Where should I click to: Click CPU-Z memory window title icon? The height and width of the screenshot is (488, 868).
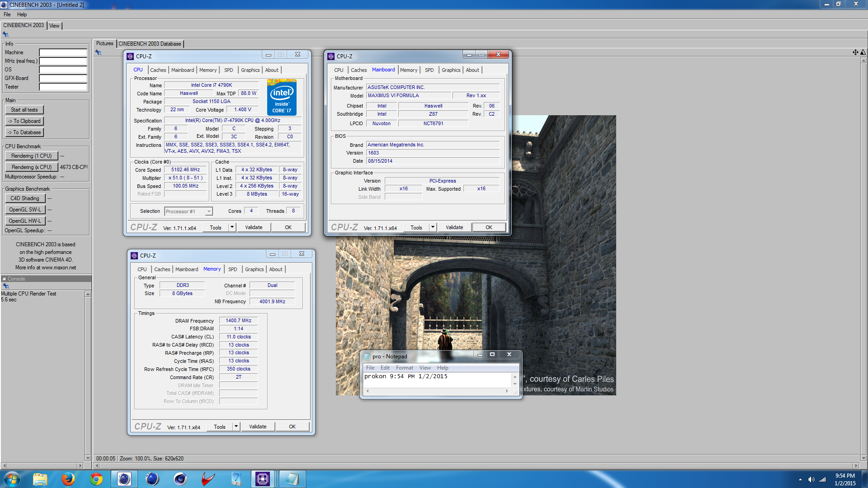tap(134, 256)
